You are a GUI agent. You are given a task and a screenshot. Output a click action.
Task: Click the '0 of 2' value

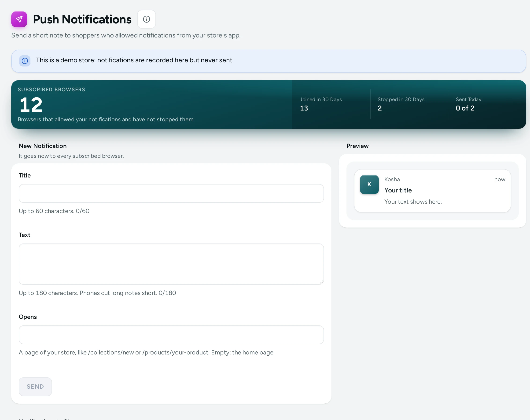pyautogui.click(x=465, y=108)
